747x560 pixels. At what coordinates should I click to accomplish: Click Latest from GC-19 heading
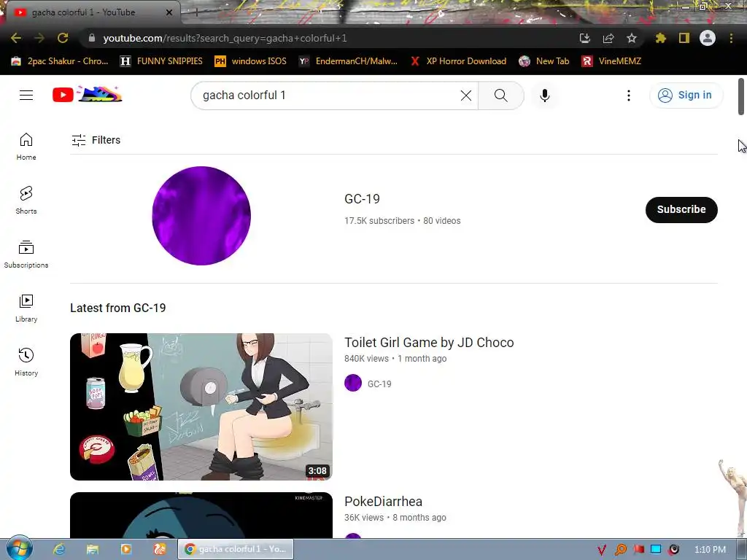click(117, 308)
